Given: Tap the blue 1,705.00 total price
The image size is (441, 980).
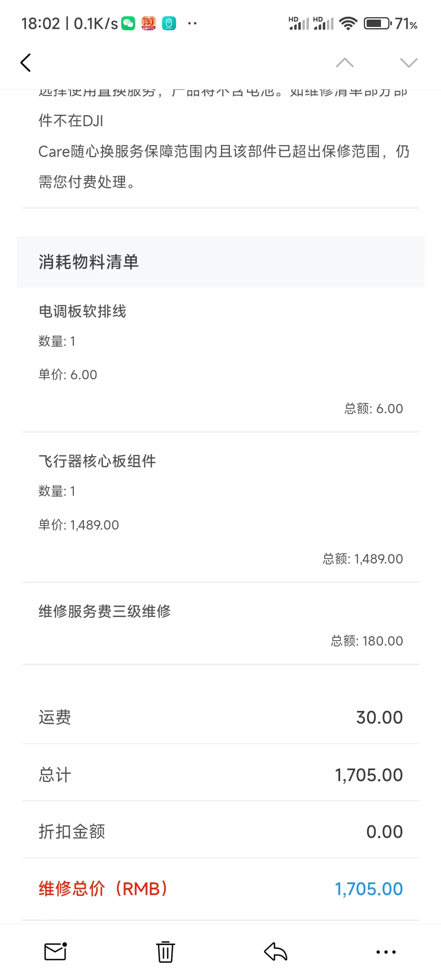Looking at the screenshot, I should (x=369, y=889).
